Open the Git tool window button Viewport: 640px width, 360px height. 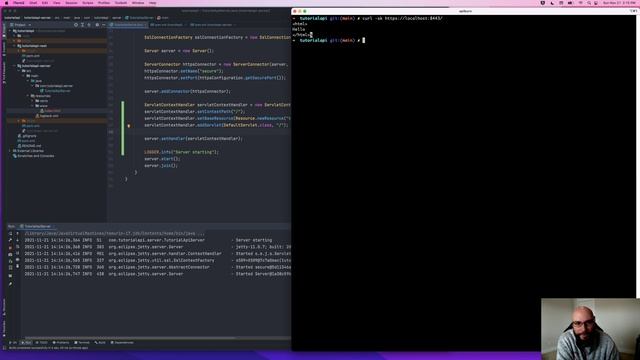point(13,343)
